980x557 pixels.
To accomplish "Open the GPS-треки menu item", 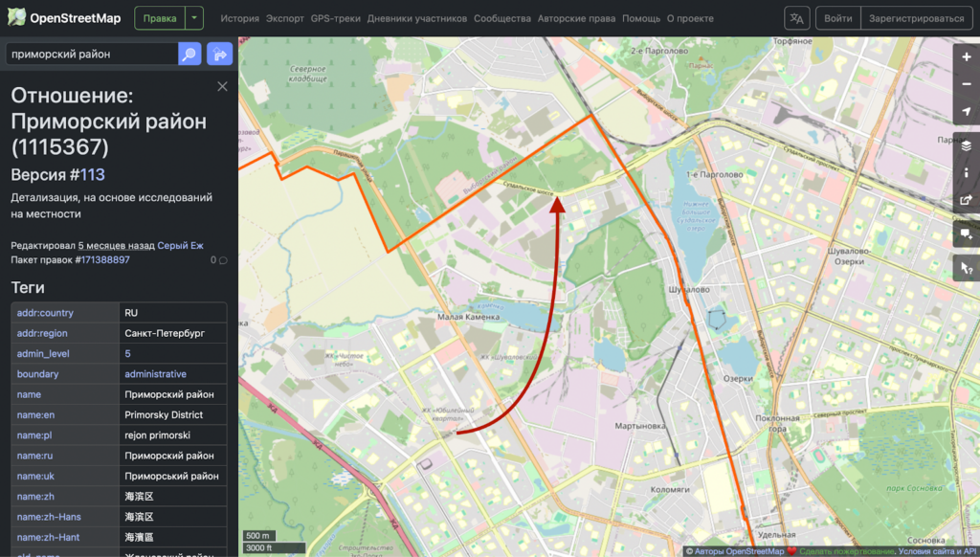I will coord(336,18).
